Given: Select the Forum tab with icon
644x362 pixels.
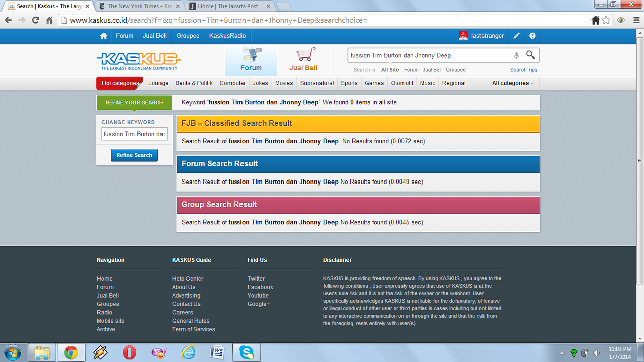Looking at the screenshot, I should tap(251, 60).
